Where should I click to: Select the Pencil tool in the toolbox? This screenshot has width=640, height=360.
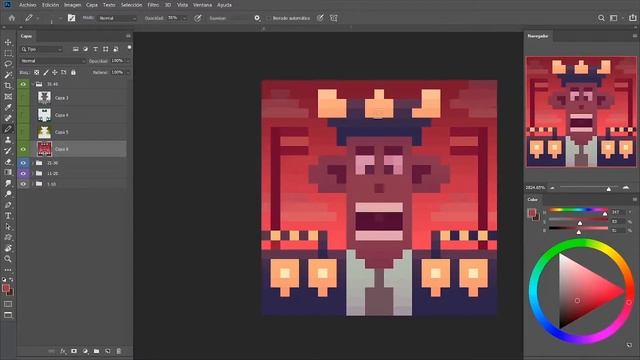(x=8, y=129)
